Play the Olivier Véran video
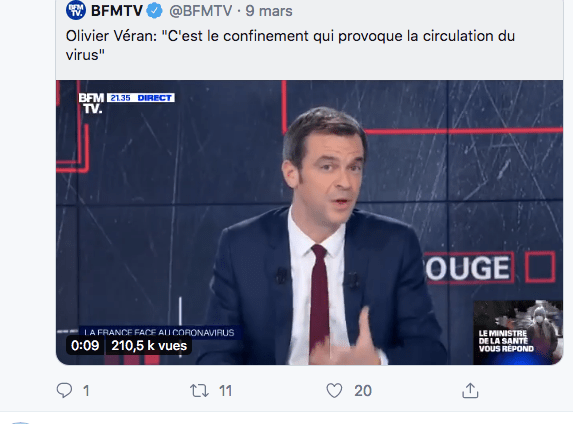Image resolution: width=573 pixels, height=424 pixels. tap(309, 222)
